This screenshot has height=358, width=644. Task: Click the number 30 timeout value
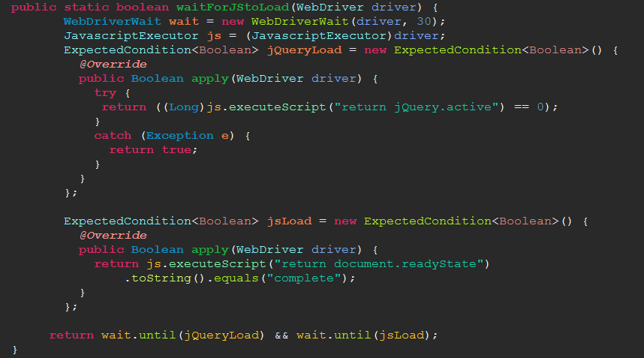point(424,21)
